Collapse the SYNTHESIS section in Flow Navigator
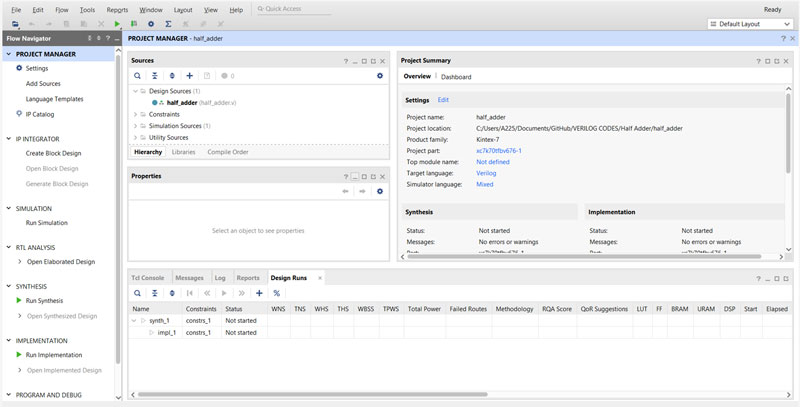 click(x=8, y=286)
